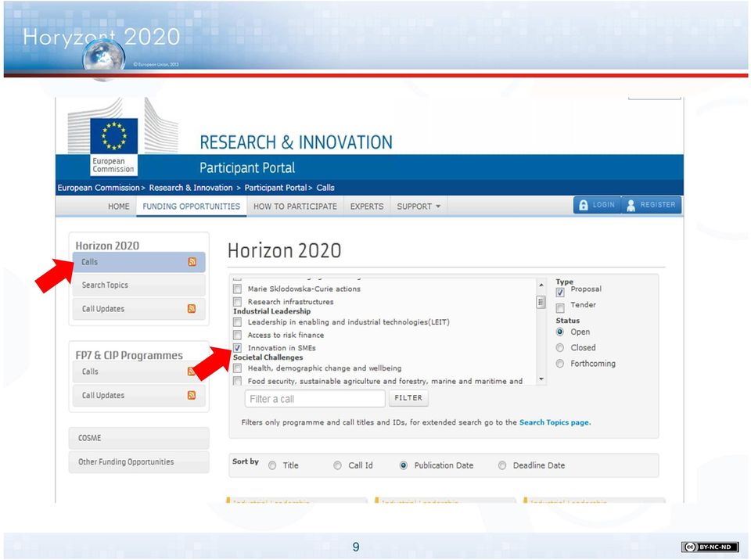Select the Open status radio button
751x560 pixels.
point(559,332)
